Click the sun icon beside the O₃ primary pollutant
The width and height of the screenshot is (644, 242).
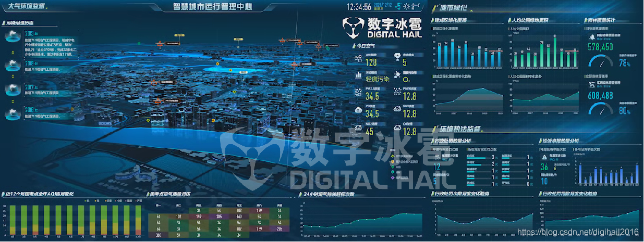(x=397, y=75)
